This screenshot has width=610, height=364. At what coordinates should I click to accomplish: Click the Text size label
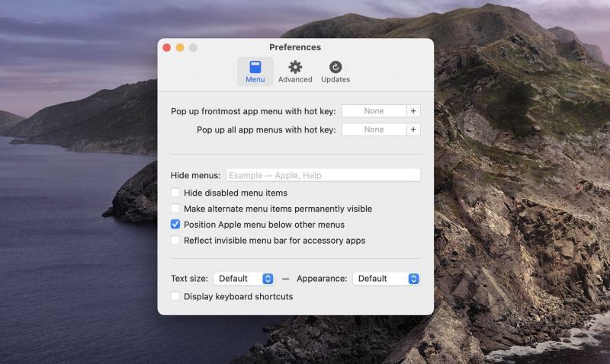coord(189,279)
